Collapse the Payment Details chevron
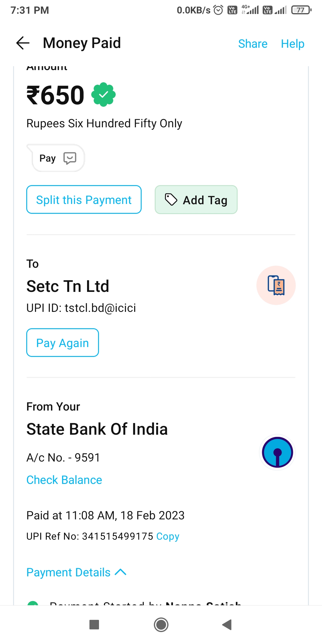322x644 pixels. click(x=121, y=572)
